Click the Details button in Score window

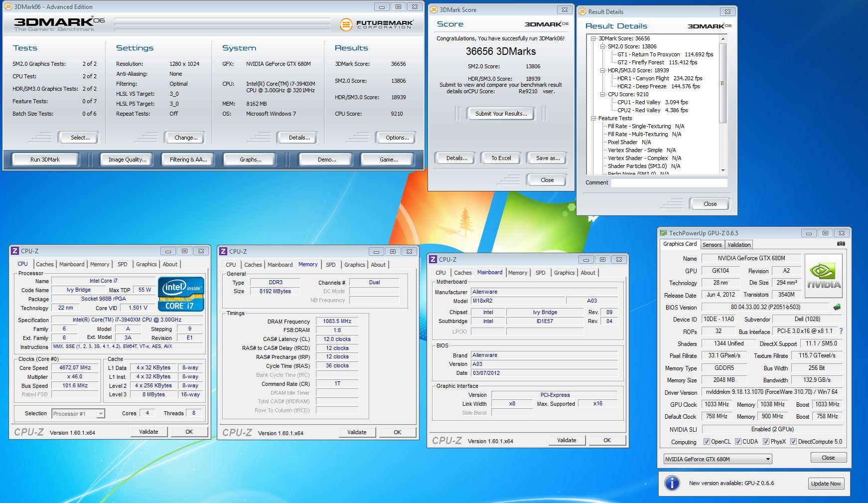(x=456, y=158)
